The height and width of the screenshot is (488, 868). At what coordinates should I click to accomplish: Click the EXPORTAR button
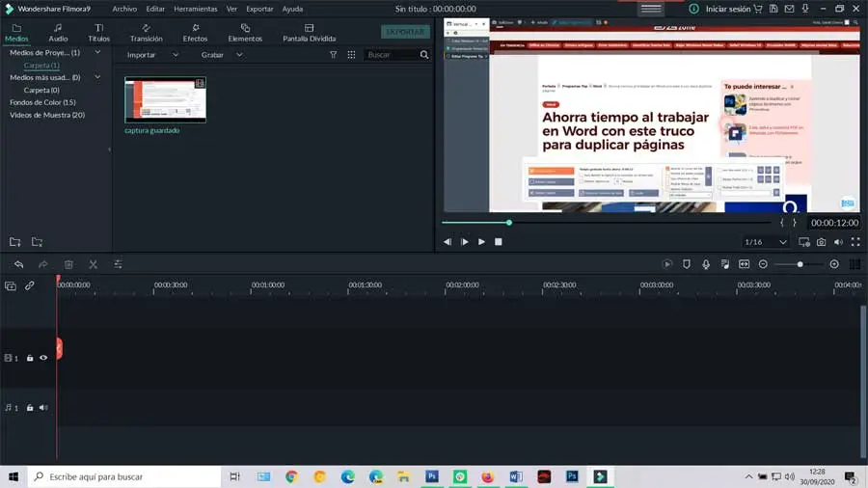405,32
